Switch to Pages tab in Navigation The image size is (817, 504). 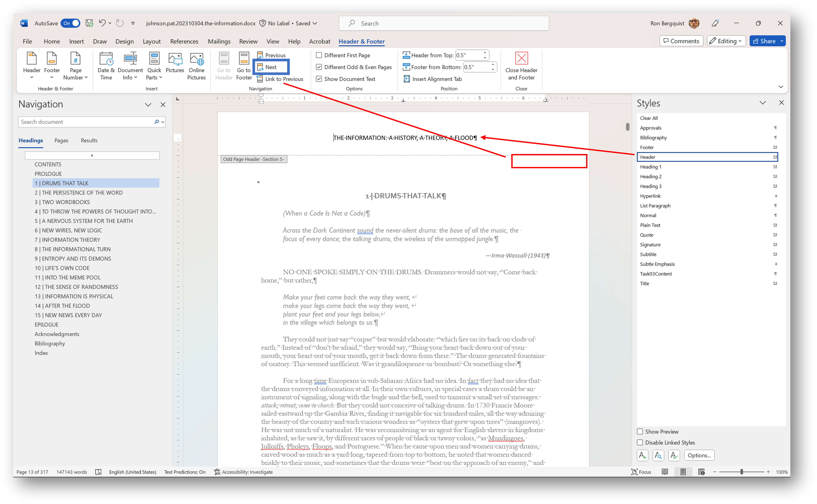tap(61, 141)
